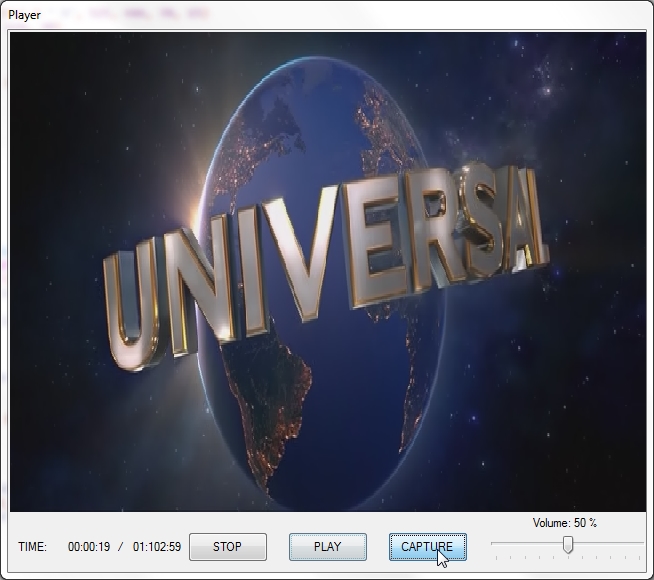Click the elapsed time 00:00:19
Viewport: 654px width, 580px height.
pos(89,547)
